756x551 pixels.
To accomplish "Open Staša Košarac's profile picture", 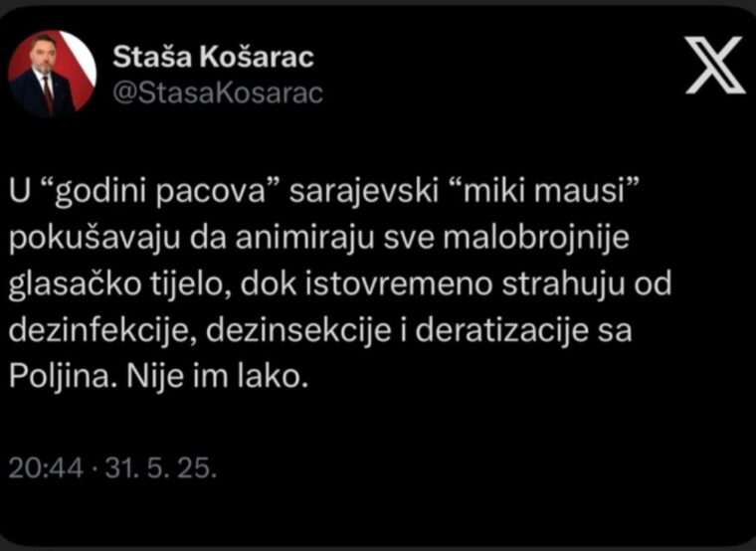I will click(x=52, y=74).
